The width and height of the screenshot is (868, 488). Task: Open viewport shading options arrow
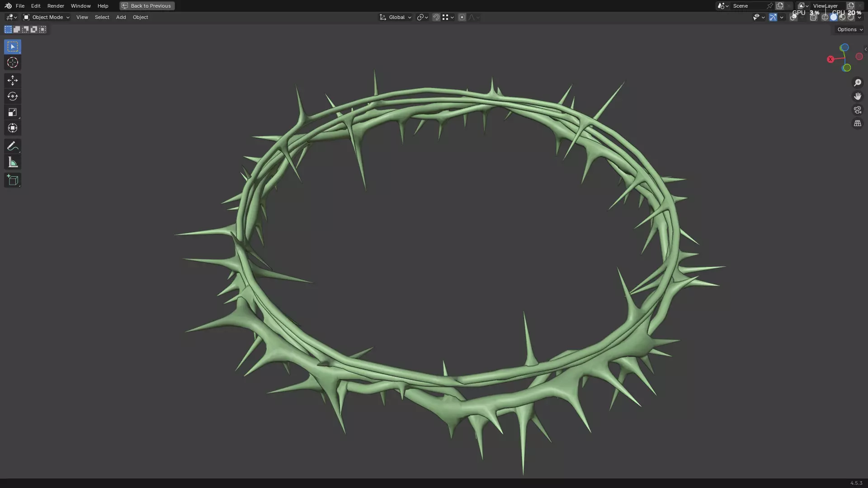click(x=859, y=17)
